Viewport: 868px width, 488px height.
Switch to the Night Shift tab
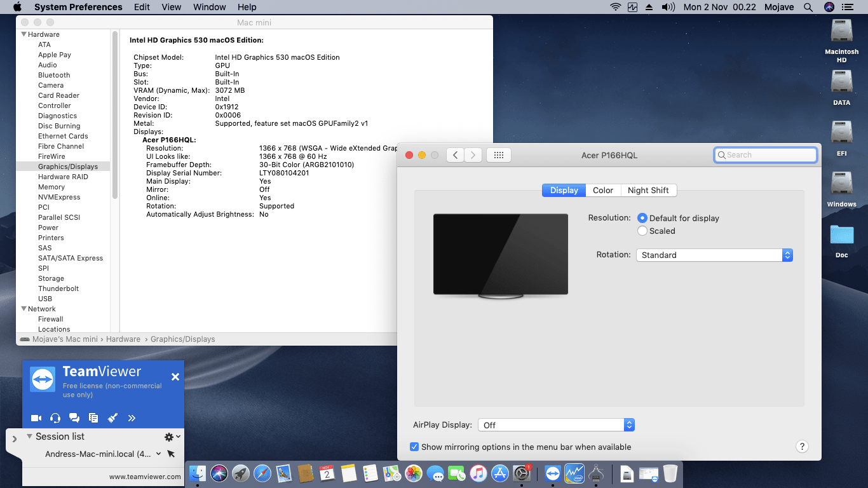(x=648, y=190)
